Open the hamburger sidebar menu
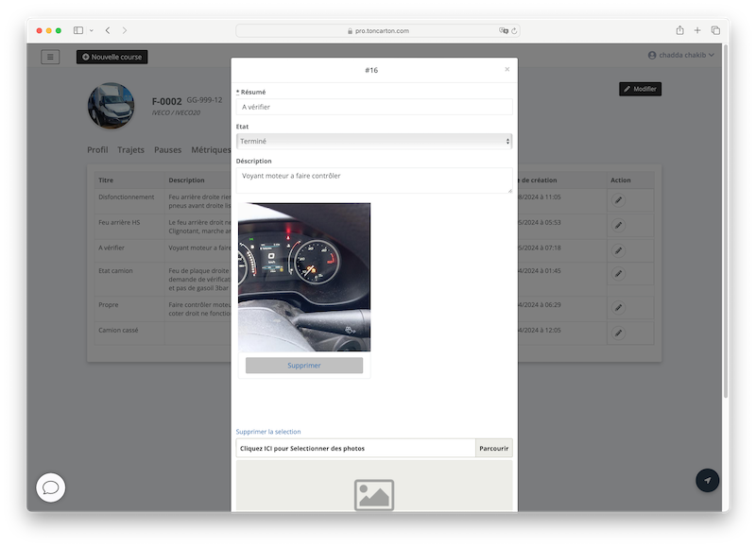This screenshot has width=756, height=547. pos(50,57)
